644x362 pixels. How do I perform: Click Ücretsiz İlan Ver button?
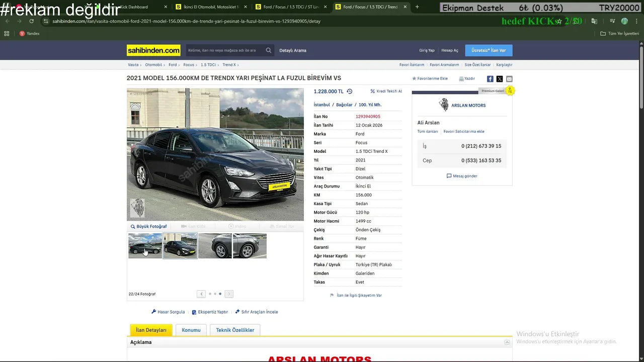(489, 50)
